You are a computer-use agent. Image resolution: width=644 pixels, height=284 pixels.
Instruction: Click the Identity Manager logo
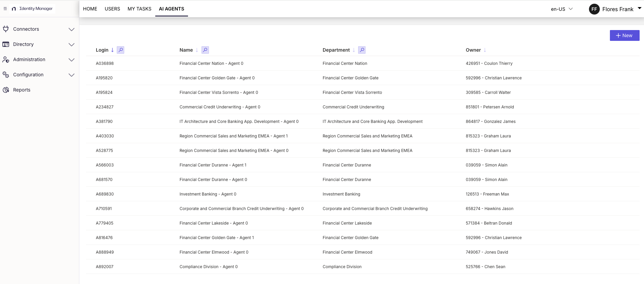point(32,9)
